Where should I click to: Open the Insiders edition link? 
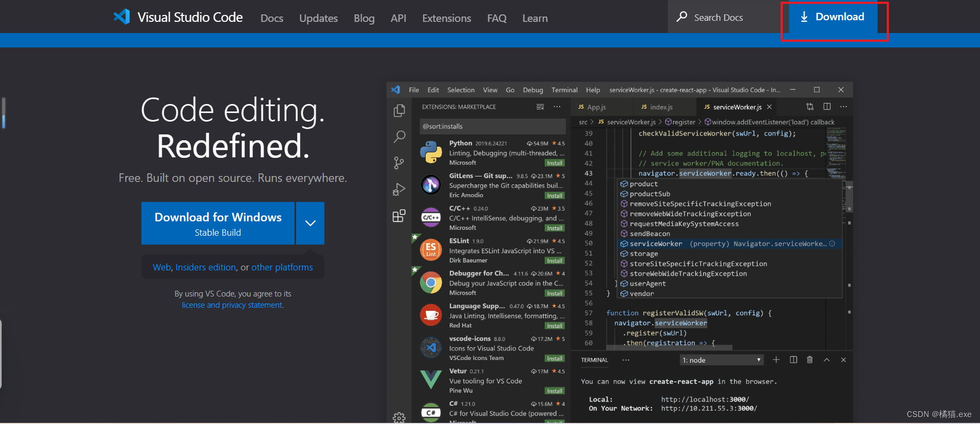[206, 267]
